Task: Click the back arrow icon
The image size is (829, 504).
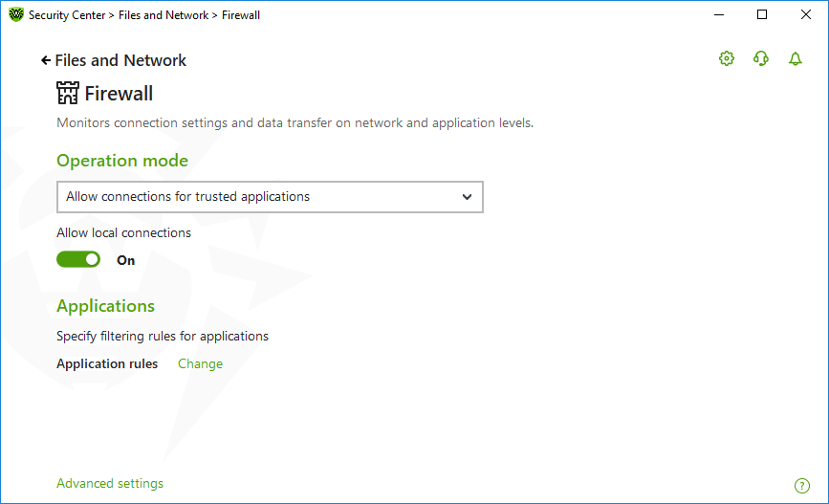Action: 46,60
